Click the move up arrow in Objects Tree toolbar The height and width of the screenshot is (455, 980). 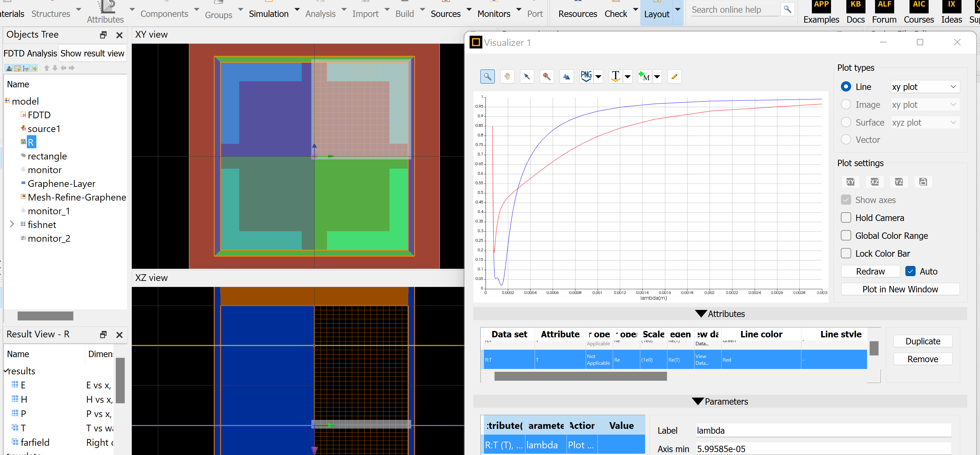click(46, 68)
